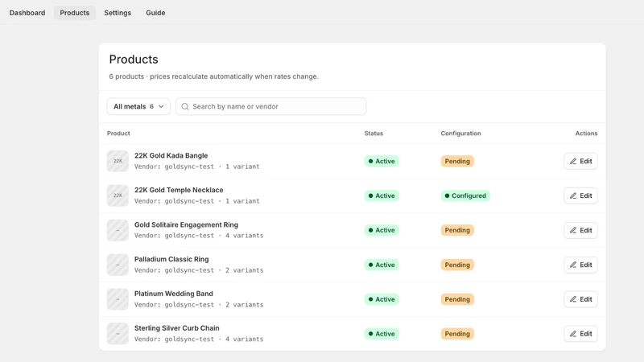Open the Gold Solitaire Engagement Ring name
The width and height of the screenshot is (644, 362).
coord(186,224)
